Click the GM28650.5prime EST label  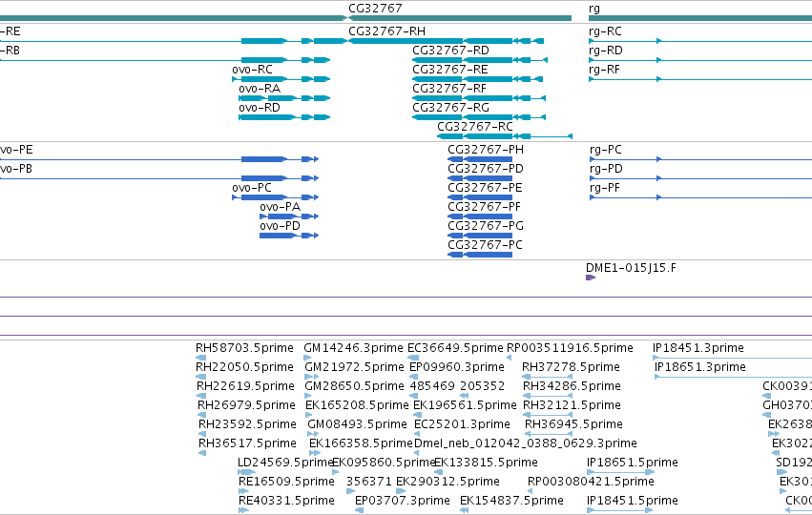pos(355,386)
